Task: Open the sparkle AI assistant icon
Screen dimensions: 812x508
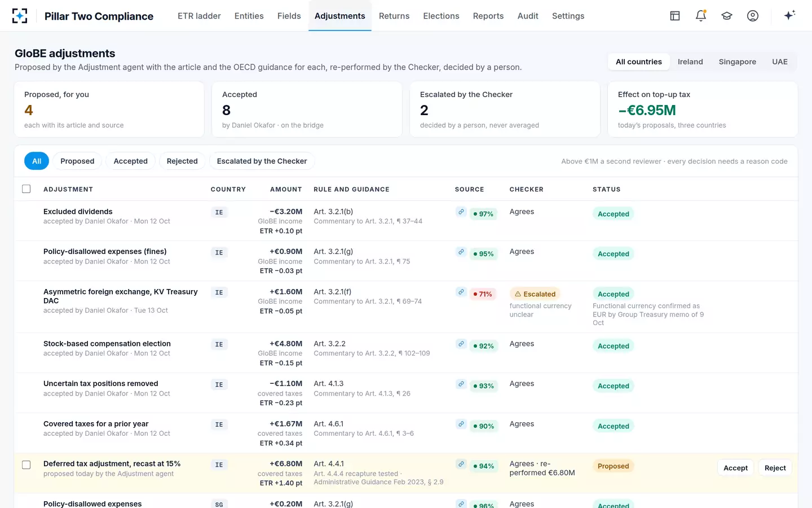Action: point(789,15)
